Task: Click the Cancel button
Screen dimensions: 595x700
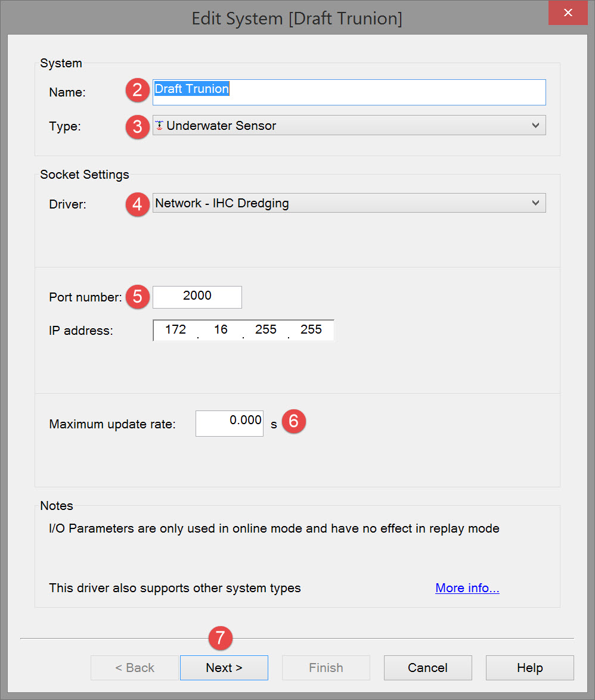Action: (427, 668)
